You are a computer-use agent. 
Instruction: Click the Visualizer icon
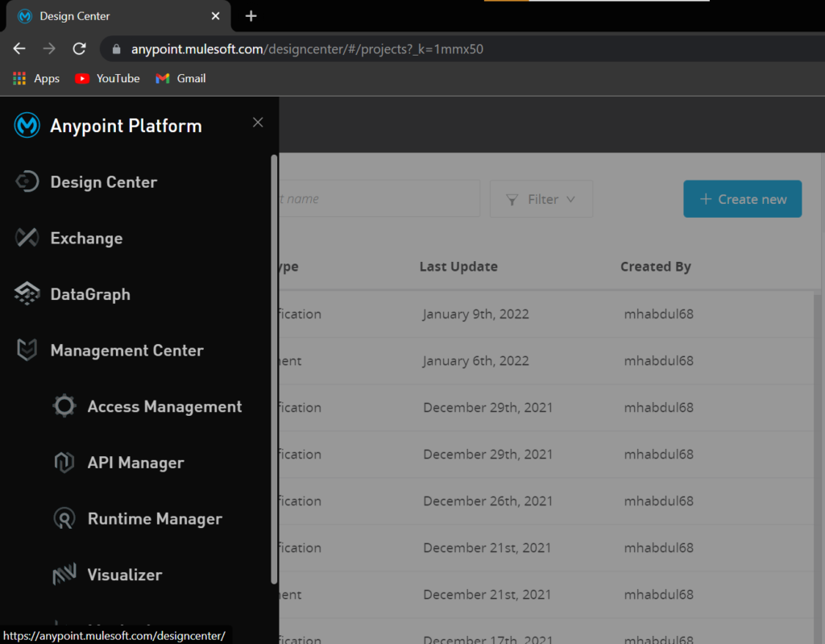click(x=64, y=575)
